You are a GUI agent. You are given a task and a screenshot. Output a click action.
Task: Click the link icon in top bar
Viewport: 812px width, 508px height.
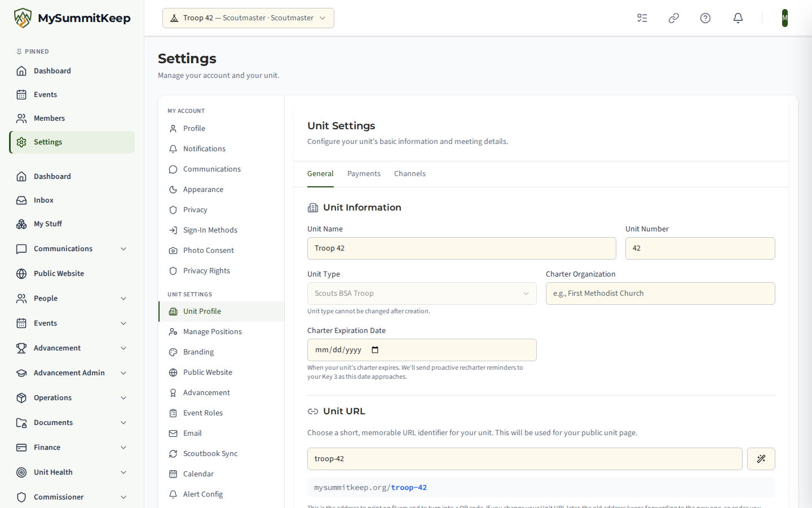click(674, 18)
